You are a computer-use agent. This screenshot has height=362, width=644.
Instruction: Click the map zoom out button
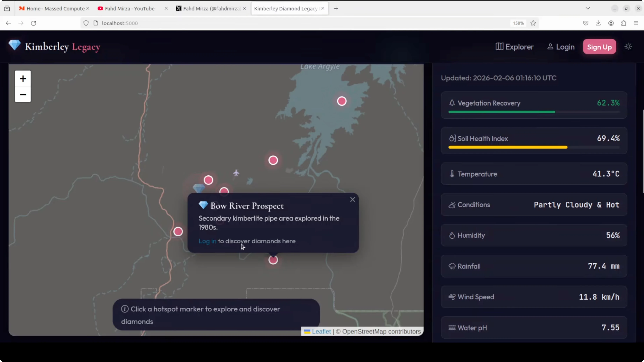[23, 94]
